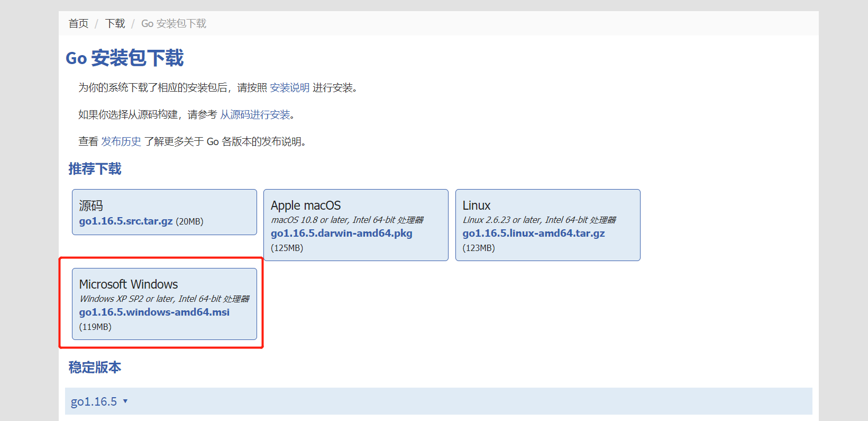Download go1.16.5.darwin-amd64.pkg for macOS

341,233
